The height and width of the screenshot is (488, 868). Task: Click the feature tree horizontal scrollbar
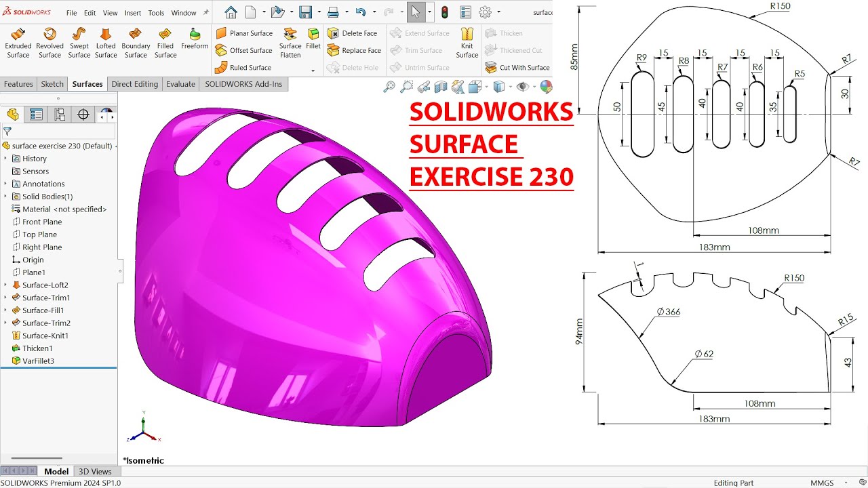coord(37,460)
